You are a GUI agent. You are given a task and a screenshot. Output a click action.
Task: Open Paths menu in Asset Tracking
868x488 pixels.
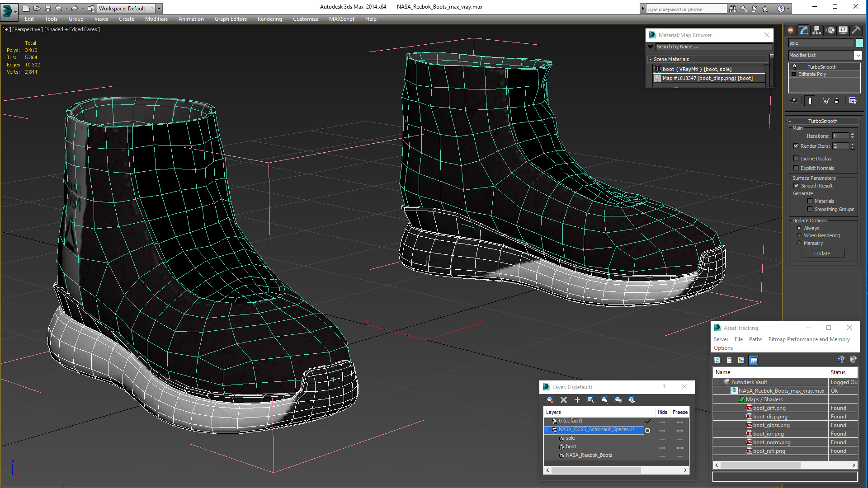pos(755,339)
